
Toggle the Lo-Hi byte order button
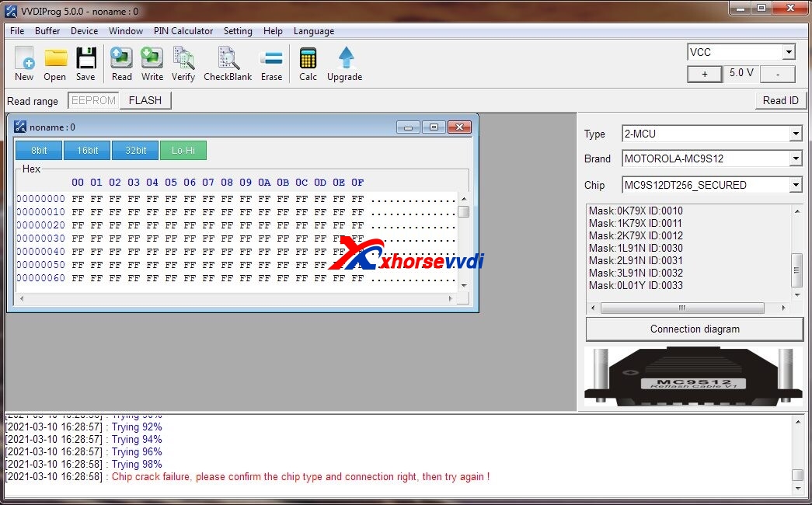coord(183,150)
